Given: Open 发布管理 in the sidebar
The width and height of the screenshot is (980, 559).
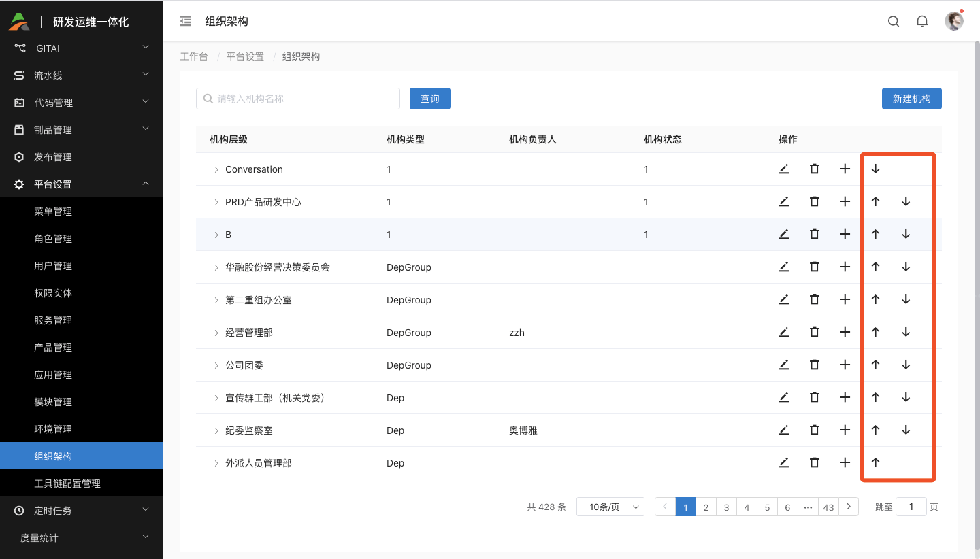Looking at the screenshot, I should point(82,157).
